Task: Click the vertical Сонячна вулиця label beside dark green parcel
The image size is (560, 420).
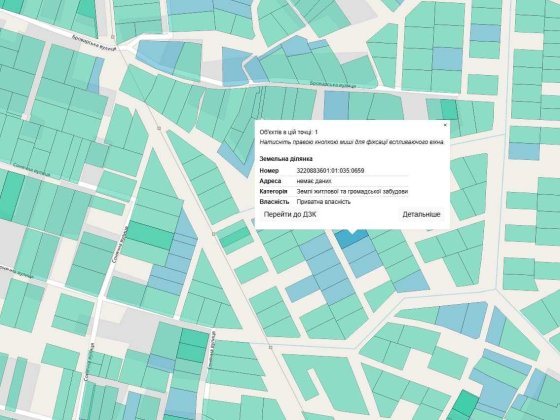Action: [x=120, y=245]
